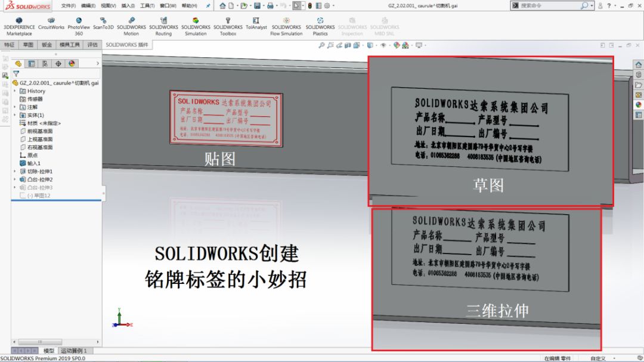Click Zoom to Fit in view toolbar

tap(321, 45)
